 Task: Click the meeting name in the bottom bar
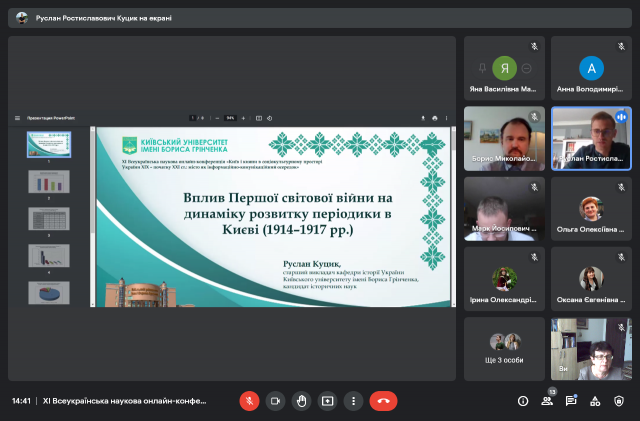124,400
